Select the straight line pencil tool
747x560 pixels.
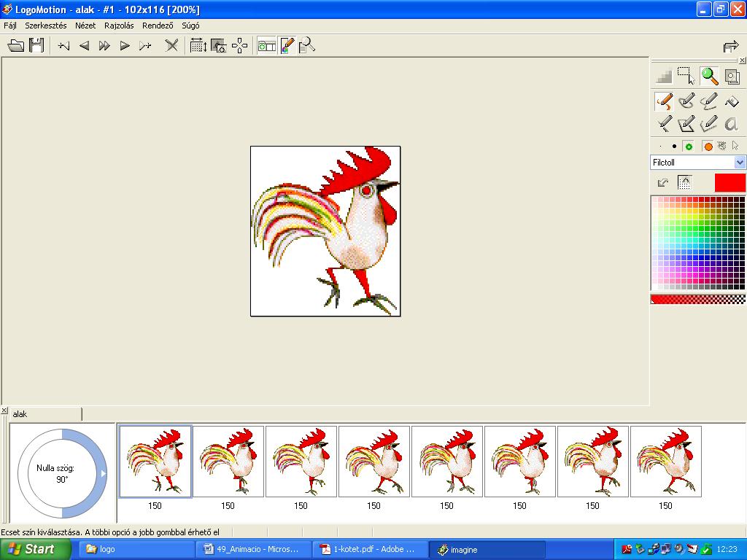[x=664, y=124]
